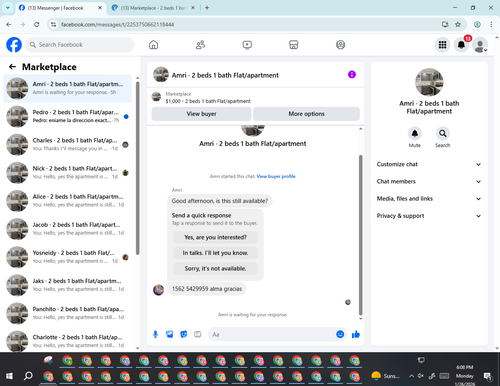Click the Facebook logo
The height and width of the screenshot is (386, 500).
14,45
